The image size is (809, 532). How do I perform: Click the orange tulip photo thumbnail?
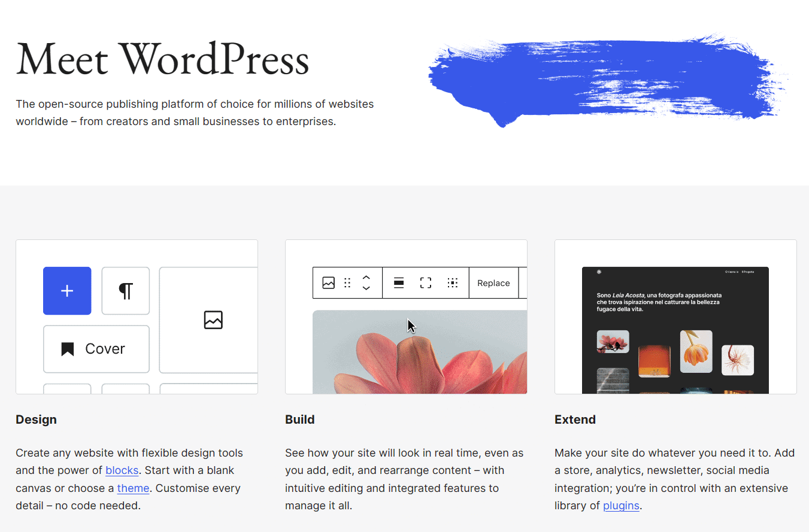coord(696,351)
